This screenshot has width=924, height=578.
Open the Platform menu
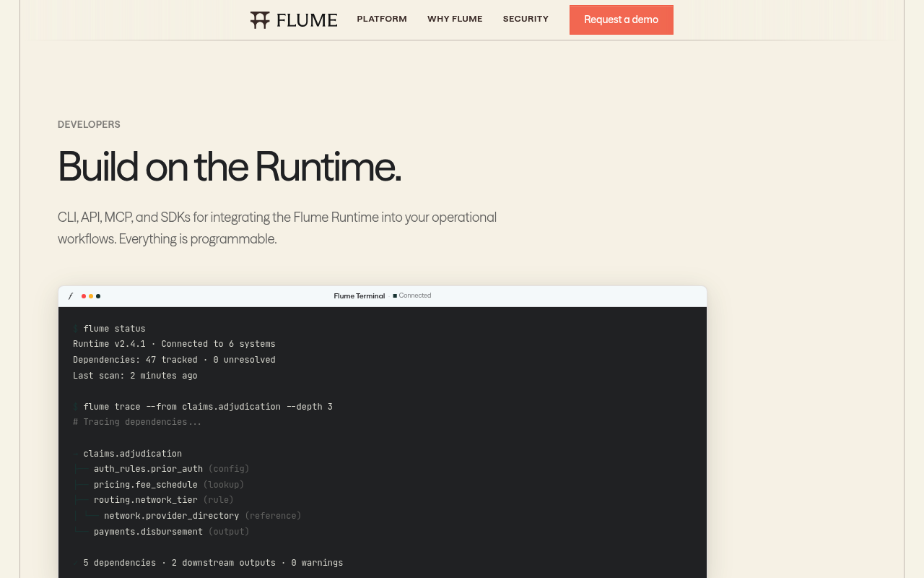pos(382,20)
